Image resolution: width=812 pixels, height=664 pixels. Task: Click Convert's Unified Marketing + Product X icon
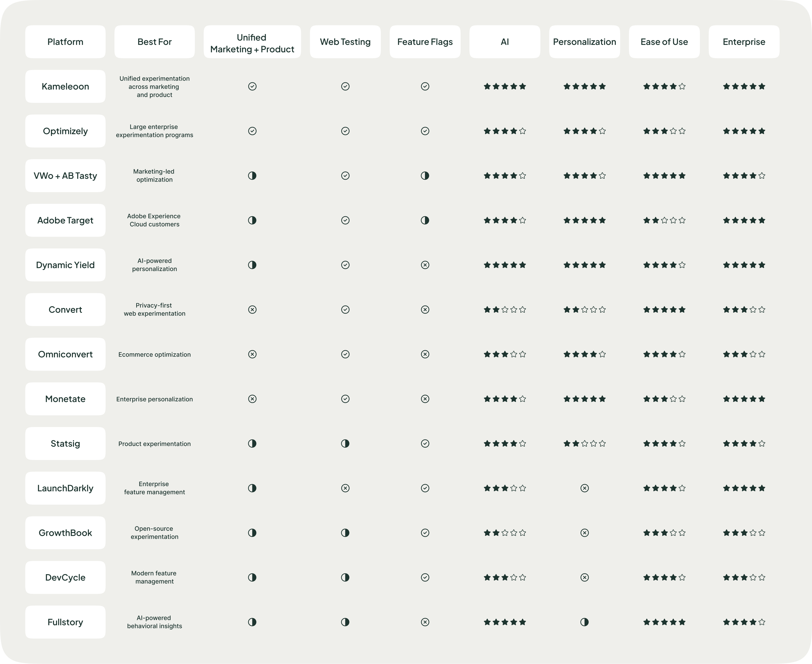tap(252, 309)
